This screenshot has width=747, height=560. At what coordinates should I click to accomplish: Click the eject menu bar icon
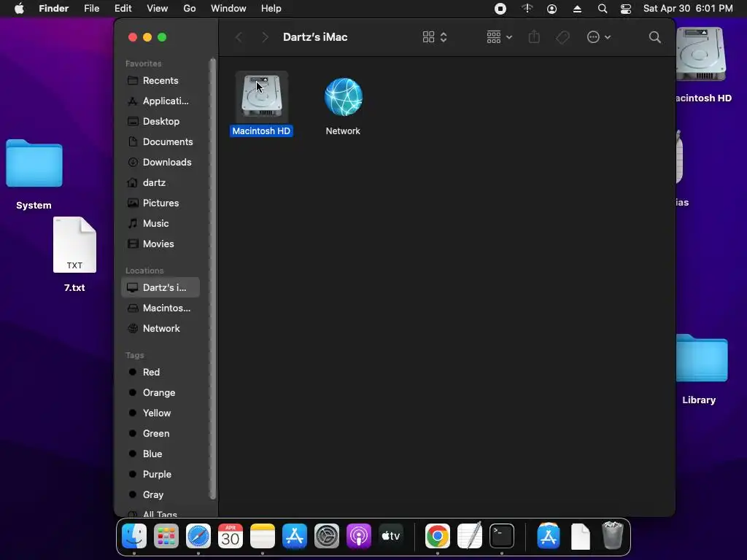coord(577,9)
